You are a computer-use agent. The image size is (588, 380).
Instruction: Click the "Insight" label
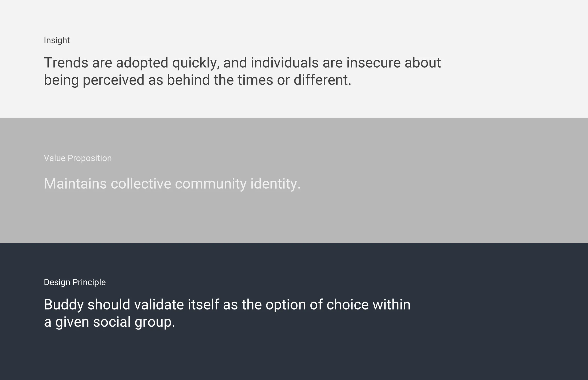click(x=57, y=40)
